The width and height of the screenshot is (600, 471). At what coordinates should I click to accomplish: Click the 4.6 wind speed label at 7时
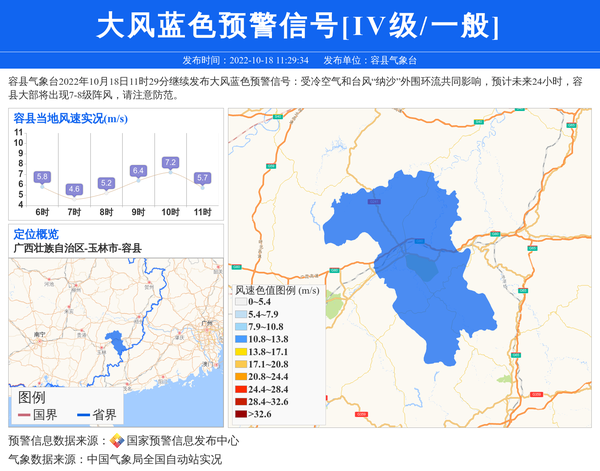(x=74, y=189)
